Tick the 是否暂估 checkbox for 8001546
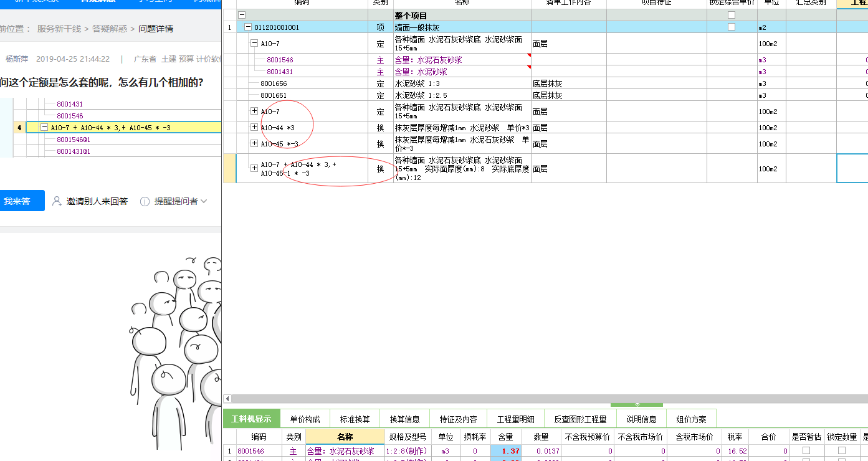This screenshot has width=868, height=461. pyautogui.click(x=806, y=450)
